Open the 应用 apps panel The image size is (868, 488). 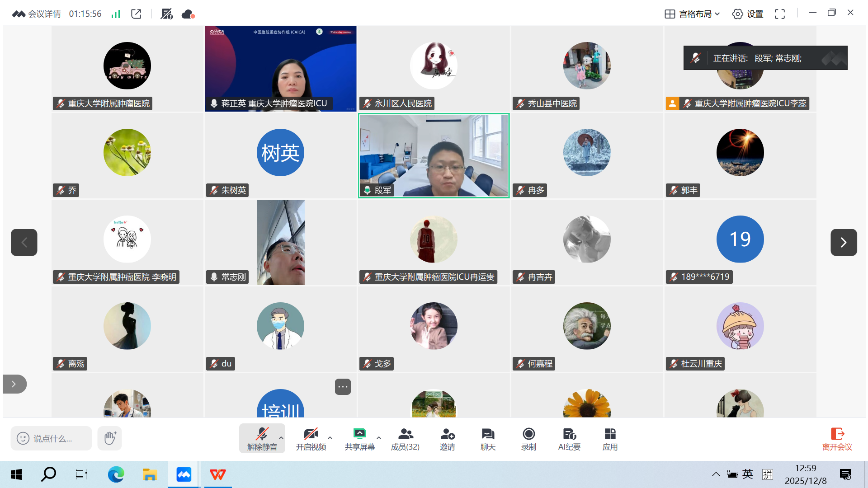(609, 437)
